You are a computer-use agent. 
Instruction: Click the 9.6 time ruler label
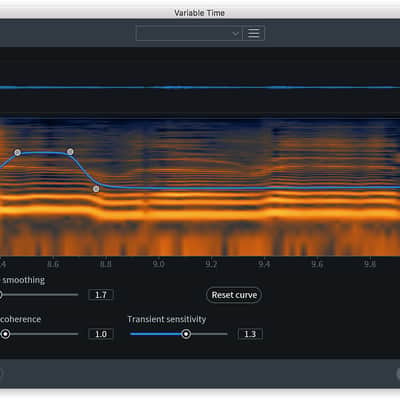317,264
